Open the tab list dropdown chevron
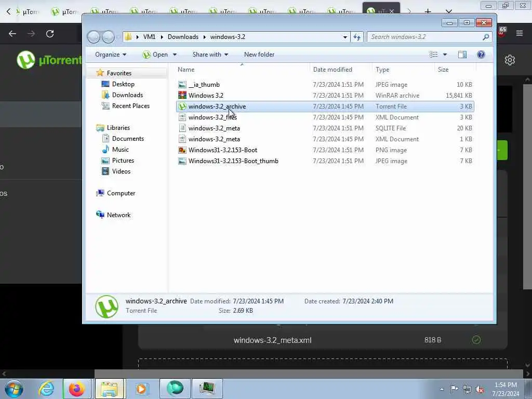The width and height of the screenshot is (532, 399). coord(448,11)
